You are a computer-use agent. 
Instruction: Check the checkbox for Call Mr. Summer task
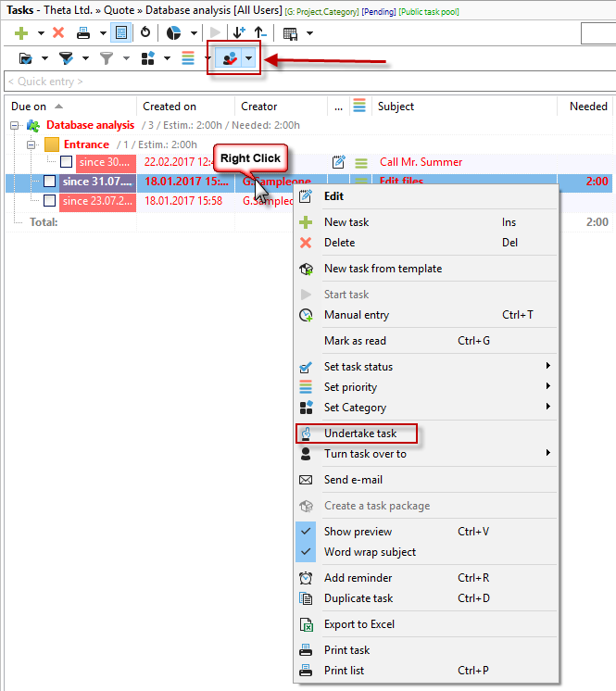tap(66, 162)
